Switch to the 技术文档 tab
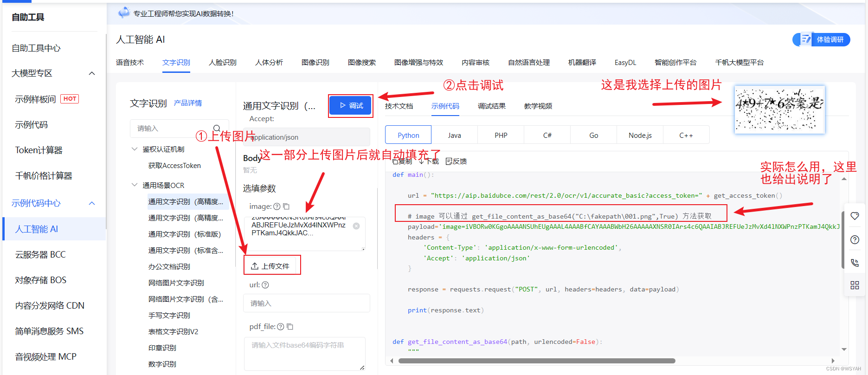 pos(399,106)
